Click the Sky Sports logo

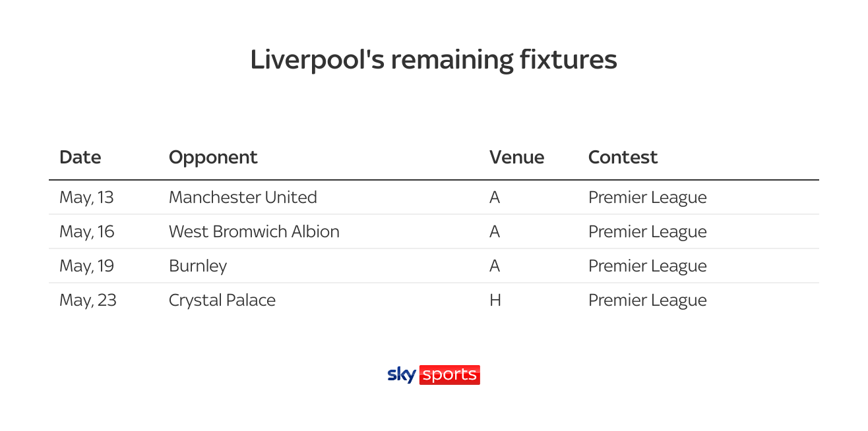(433, 375)
